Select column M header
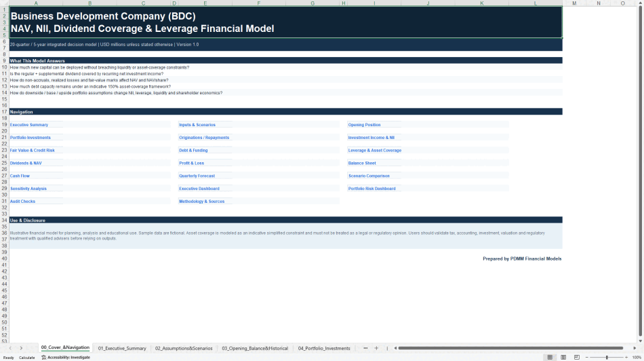This screenshot has height=361, width=644. (574, 3)
